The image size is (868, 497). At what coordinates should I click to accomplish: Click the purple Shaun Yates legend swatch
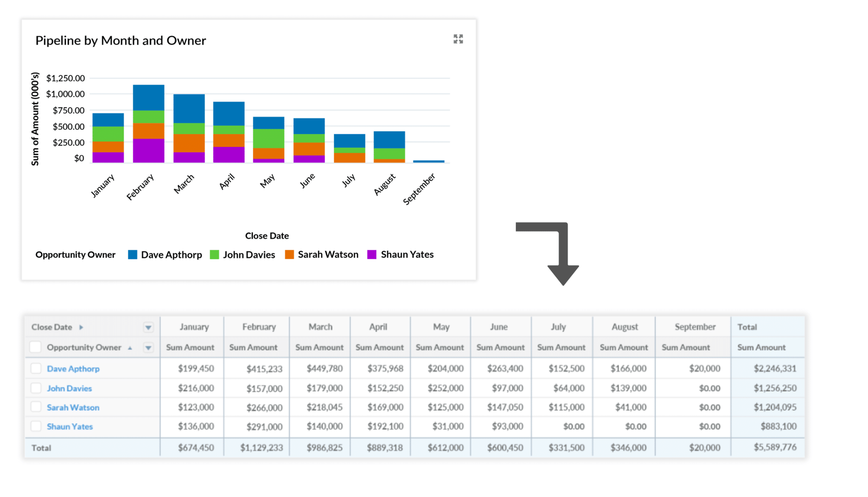point(371,254)
